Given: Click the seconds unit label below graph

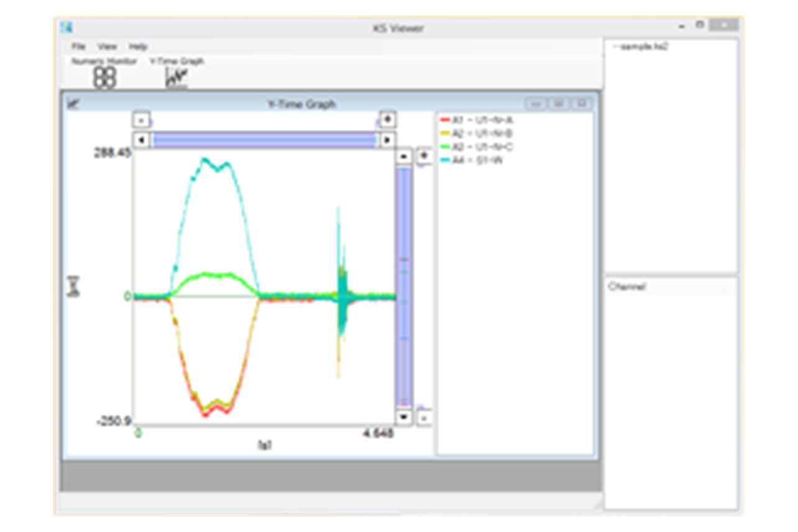Looking at the screenshot, I should point(265,445).
